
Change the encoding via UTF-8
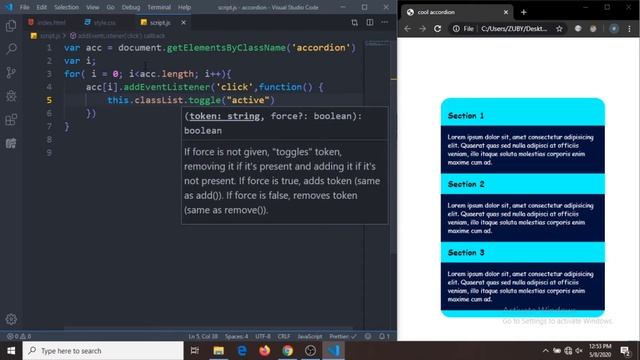click(x=263, y=336)
